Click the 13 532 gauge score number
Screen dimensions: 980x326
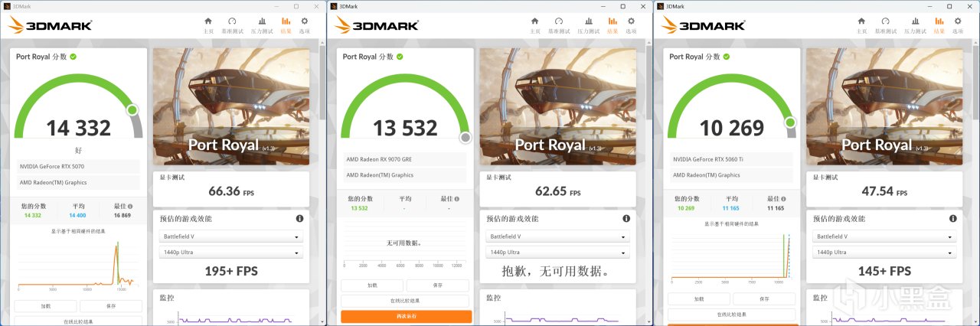click(x=405, y=128)
